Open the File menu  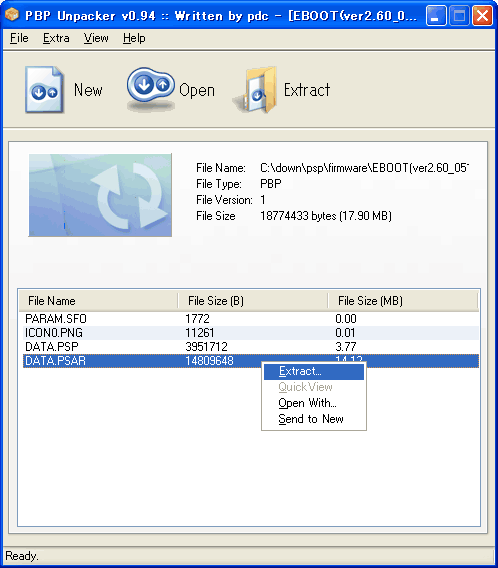[19, 38]
